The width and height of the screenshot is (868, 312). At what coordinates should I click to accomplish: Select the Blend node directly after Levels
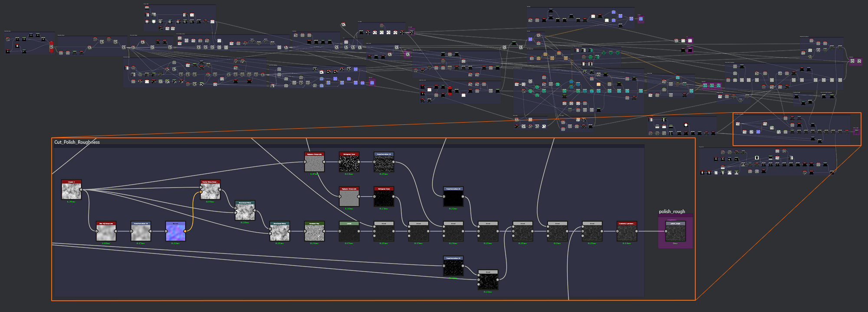pos(384,231)
